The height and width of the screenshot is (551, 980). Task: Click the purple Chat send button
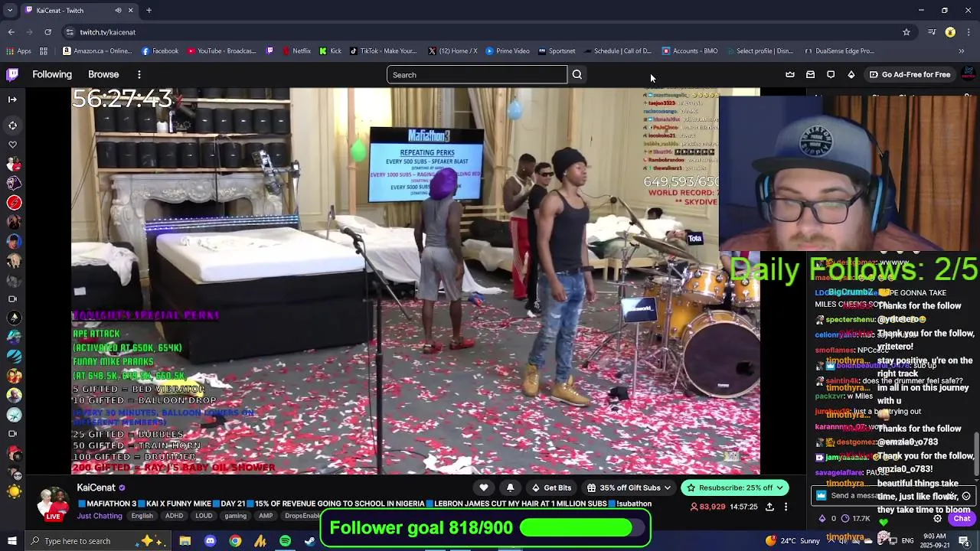[962, 518]
